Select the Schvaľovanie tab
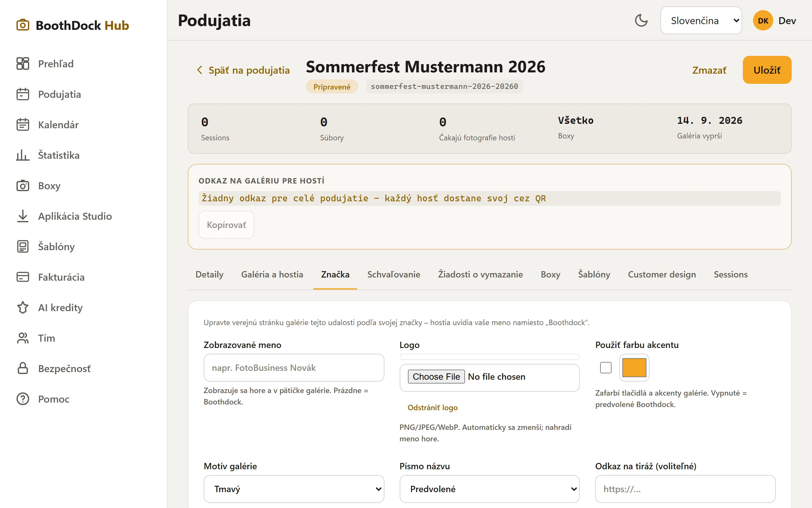Viewport: 812px width, 508px height. pos(394,275)
